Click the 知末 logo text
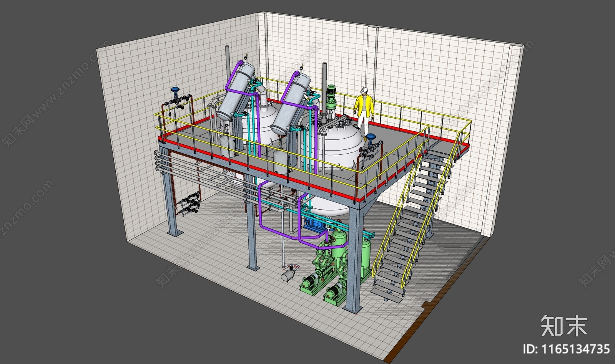 click(x=564, y=326)
